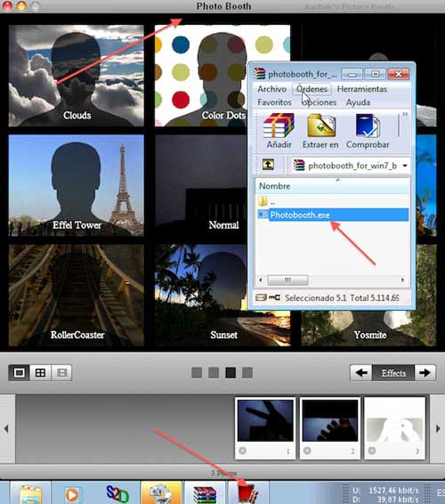Switch to movie clip capture mode
This screenshot has width=445, height=504.
[x=61, y=372]
